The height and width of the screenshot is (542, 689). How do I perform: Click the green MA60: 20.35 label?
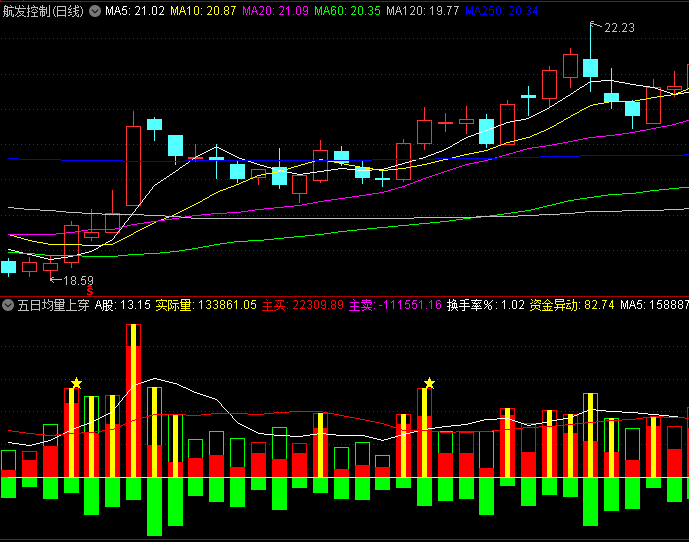pos(348,11)
